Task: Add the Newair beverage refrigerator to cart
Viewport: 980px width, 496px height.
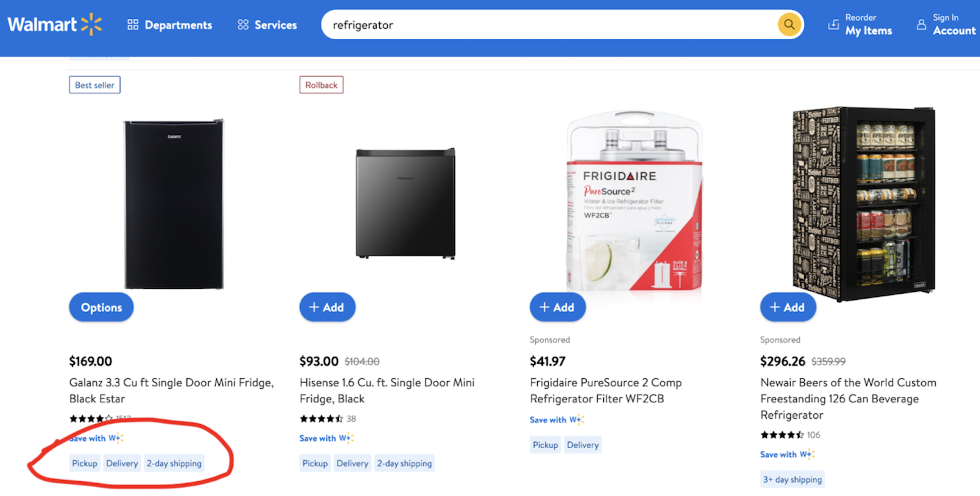Action: 788,307
